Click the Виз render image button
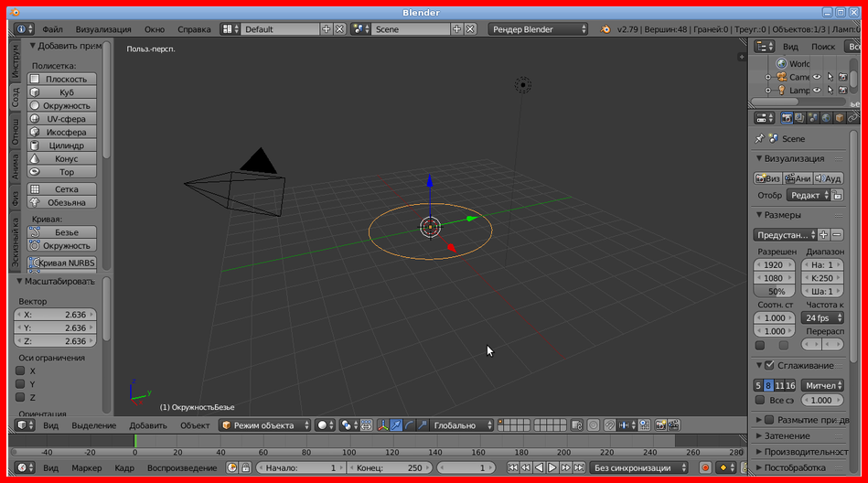Image resolution: width=868 pixels, height=483 pixels. pos(767,178)
